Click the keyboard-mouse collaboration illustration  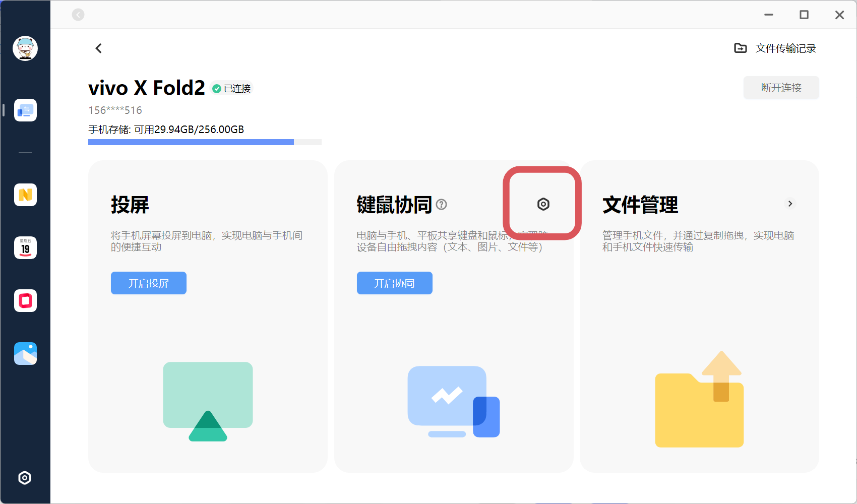point(454,401)
